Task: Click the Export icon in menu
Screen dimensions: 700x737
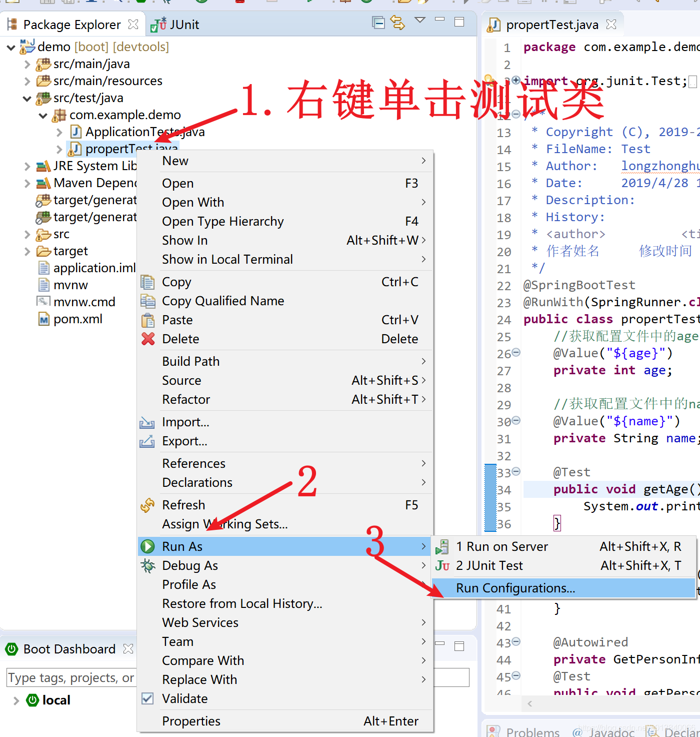Action: tap(147, 441)
